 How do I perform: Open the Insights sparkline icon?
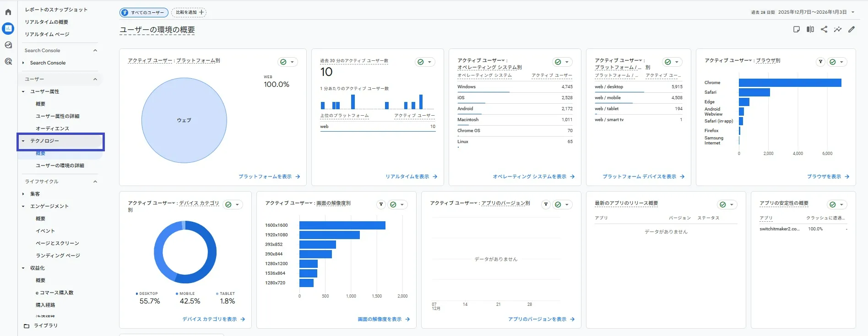pyautogui.click(x=837, y=29)
